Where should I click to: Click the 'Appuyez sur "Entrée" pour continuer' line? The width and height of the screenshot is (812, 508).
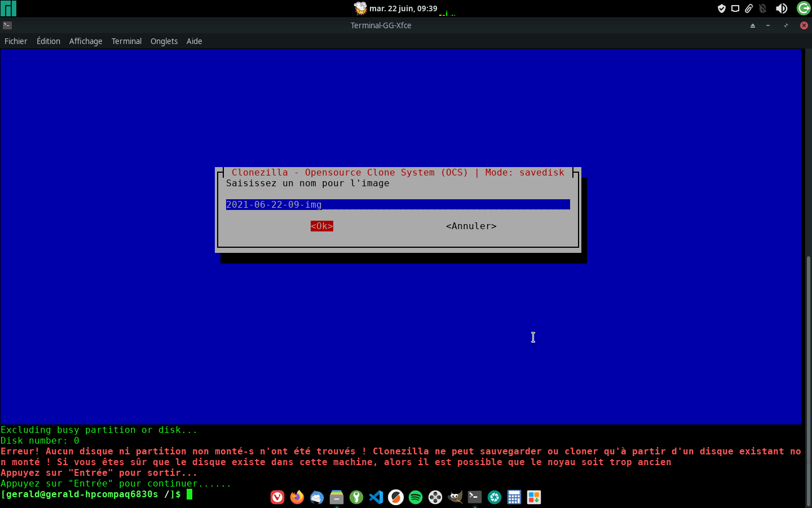(116, 484)
